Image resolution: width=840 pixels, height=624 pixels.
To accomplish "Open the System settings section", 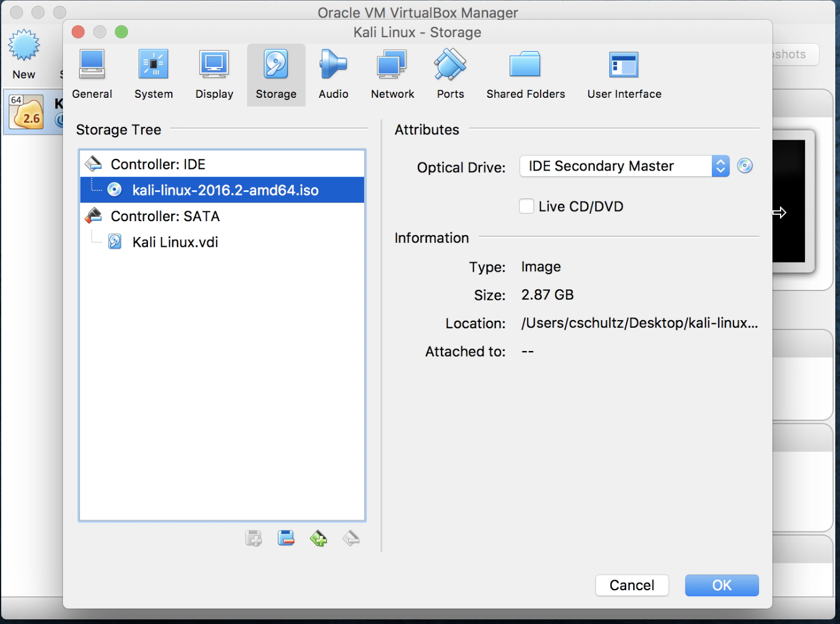I will 153,75.
